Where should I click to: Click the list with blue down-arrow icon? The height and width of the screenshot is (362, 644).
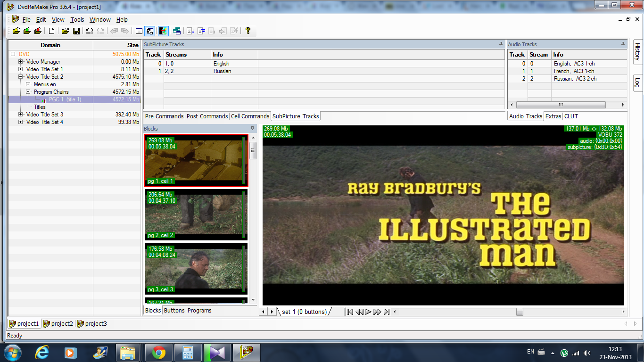click(190, 31)
